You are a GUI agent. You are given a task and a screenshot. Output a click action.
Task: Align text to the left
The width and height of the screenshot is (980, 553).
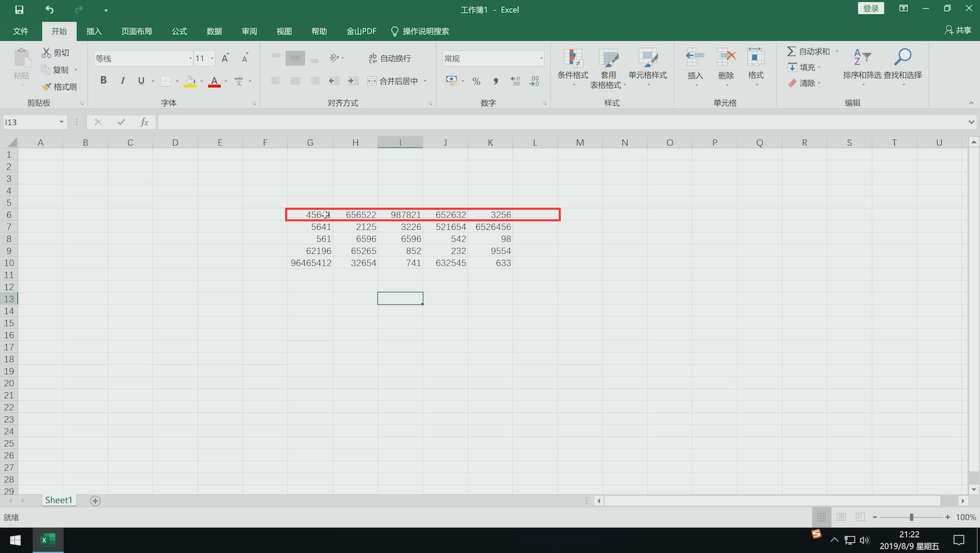click(276, 80)
